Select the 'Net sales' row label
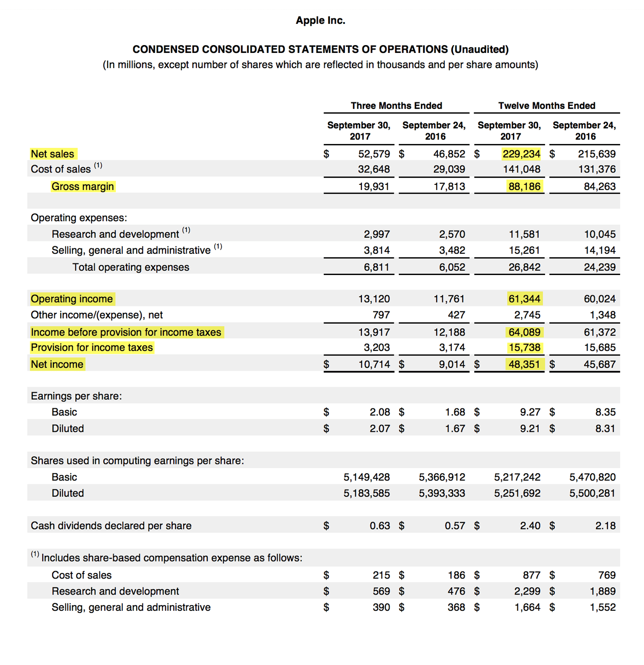Viewport: 644px width, 665px height. (52, 154)
